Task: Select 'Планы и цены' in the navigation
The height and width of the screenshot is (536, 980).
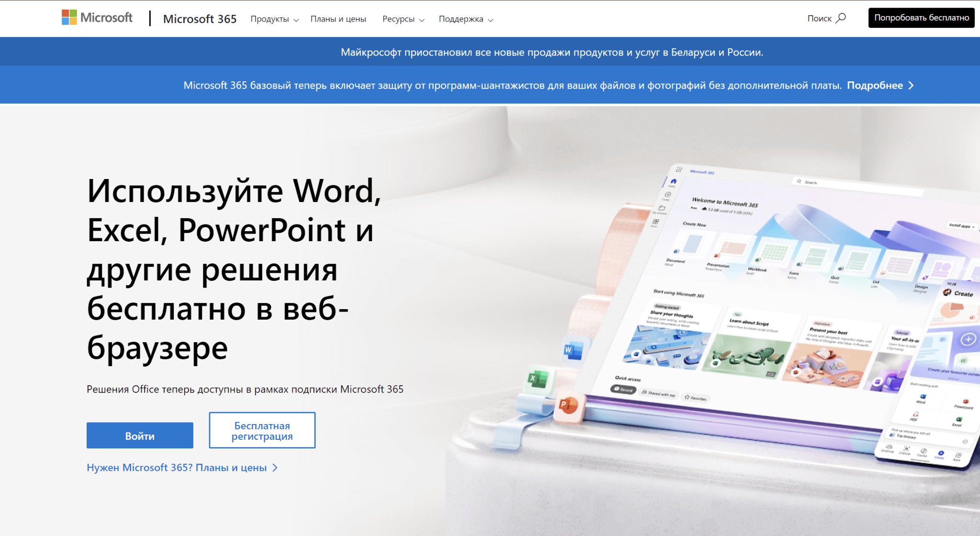Action: pyautogui.click(x=339, y=19)
